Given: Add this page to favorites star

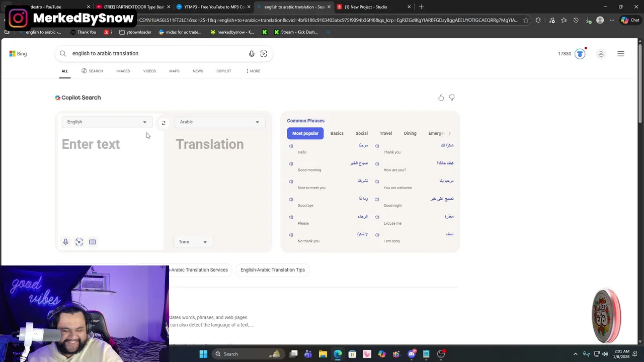Looking at the screenshot, I should tap(526, 20).
